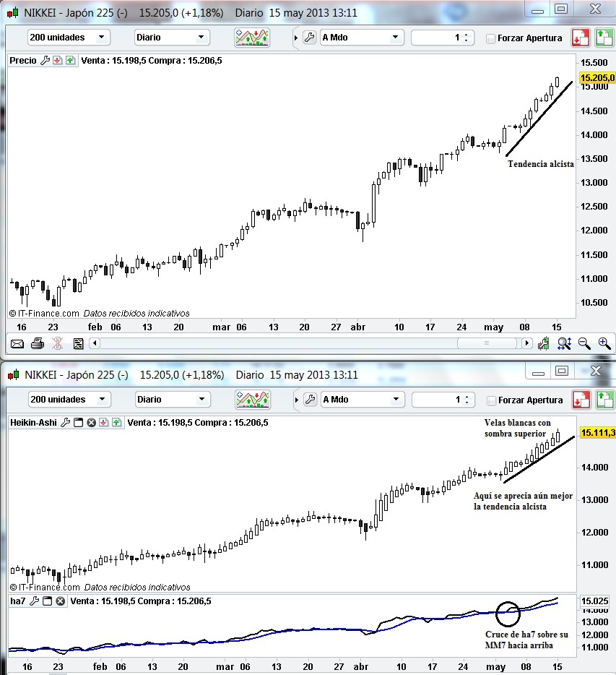Minimize the bottom NIKKEI window

538,371
